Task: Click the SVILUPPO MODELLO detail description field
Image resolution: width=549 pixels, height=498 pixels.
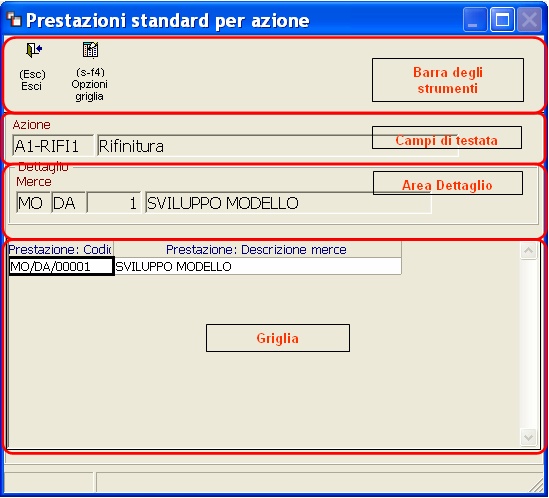Action: [288, 202]
